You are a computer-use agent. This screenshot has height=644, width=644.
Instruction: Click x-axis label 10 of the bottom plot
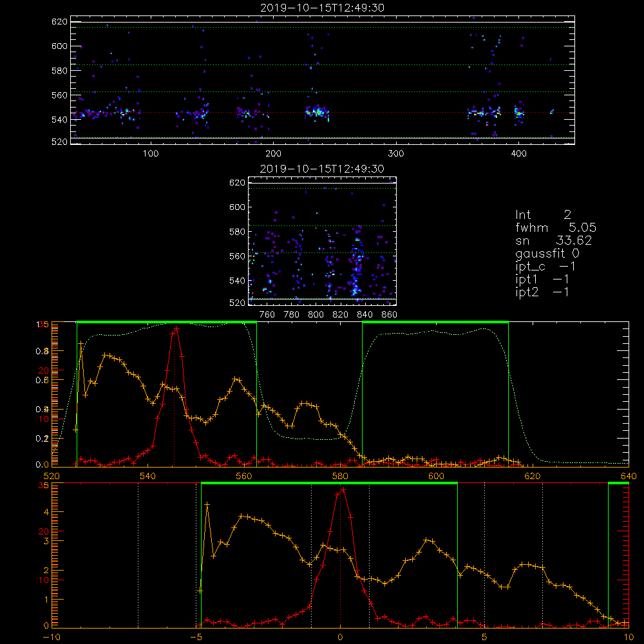[x=629, y=638]
